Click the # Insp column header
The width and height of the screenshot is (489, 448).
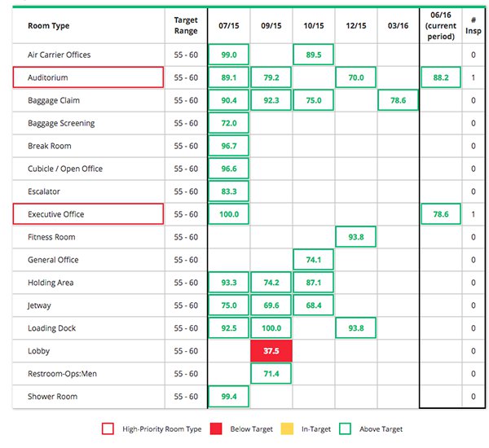474,25
